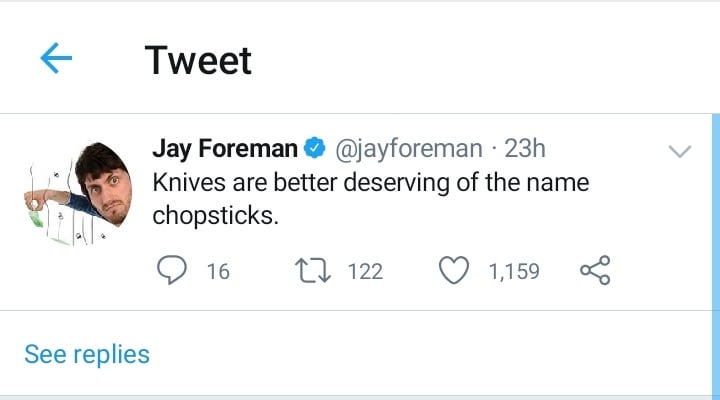Click the reply count 16
720x400 pixels.
pos(217,271)
